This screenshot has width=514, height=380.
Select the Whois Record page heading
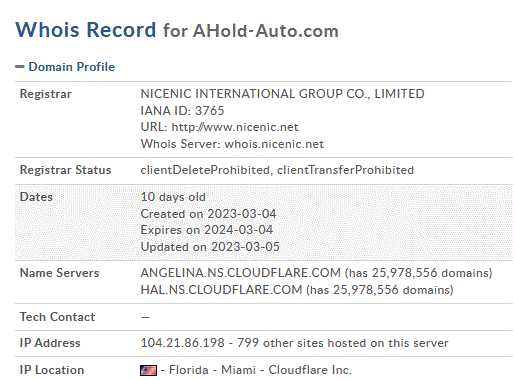pos(86,30)
